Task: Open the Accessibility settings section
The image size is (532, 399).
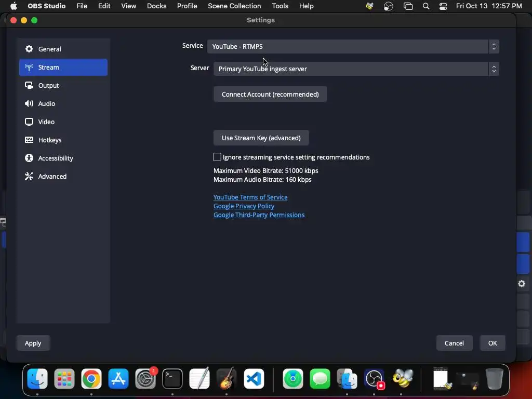Action: (63, 158)
